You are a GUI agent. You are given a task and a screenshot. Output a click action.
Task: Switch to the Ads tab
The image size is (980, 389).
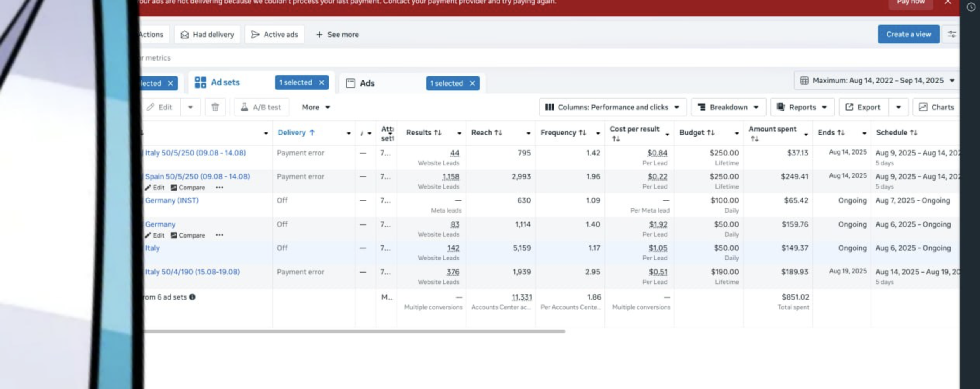click(367, 83)
